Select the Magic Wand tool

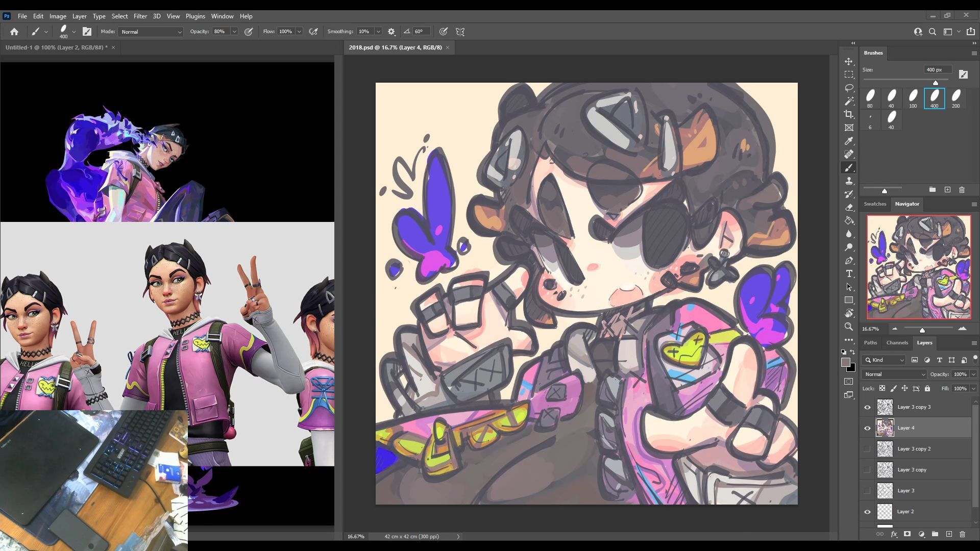pyautogui.click(x=849, y=101)
